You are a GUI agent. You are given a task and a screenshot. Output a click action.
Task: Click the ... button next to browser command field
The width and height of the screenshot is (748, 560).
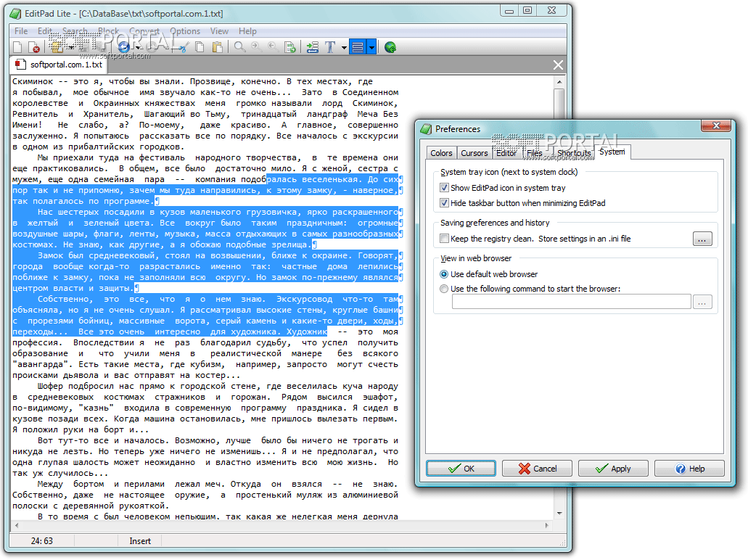[702, 302]
